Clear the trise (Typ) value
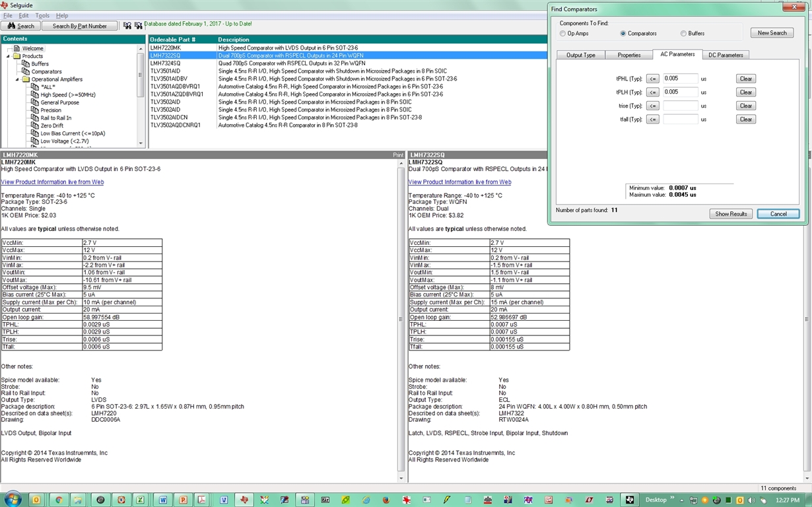812x507 pixels. pyautogui.click(x=746, y=106)
